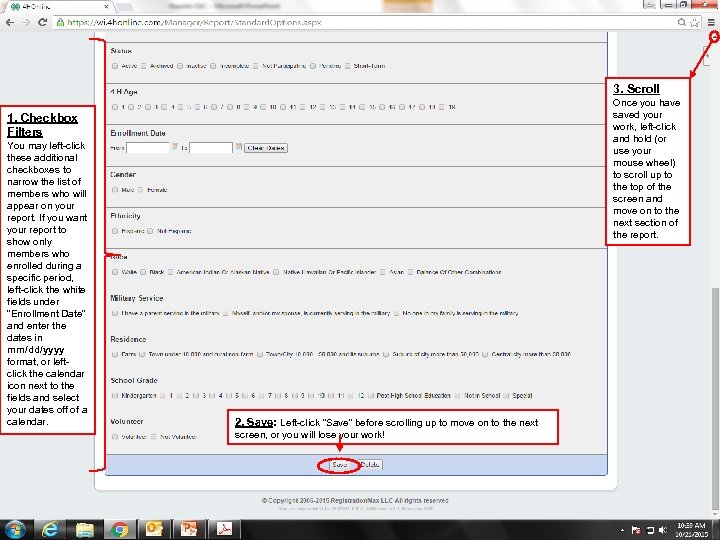Open the zoom magnifier icon in address bar
The height and width of the screenshot is (540, 720).
(682, 22)
